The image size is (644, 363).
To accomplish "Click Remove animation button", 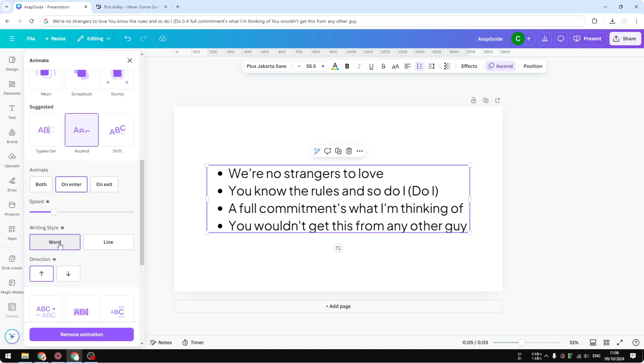I will coord(82,335).
